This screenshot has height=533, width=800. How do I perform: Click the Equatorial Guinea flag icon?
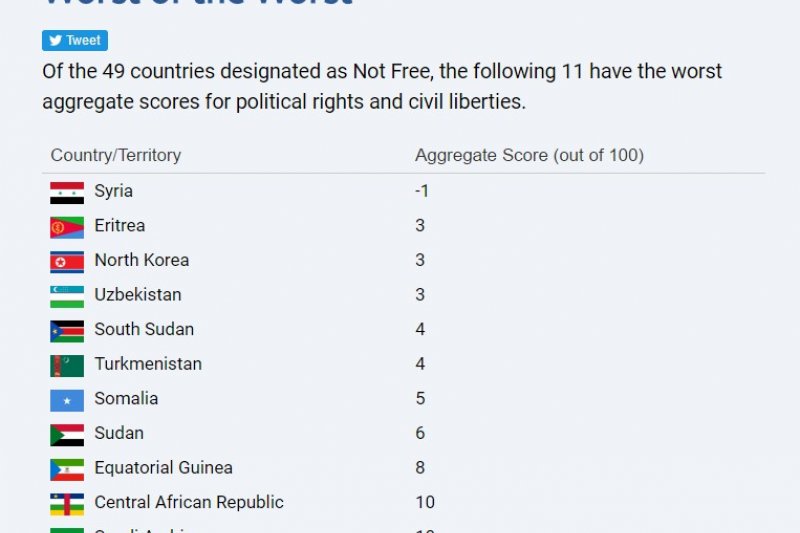(67, 469)
